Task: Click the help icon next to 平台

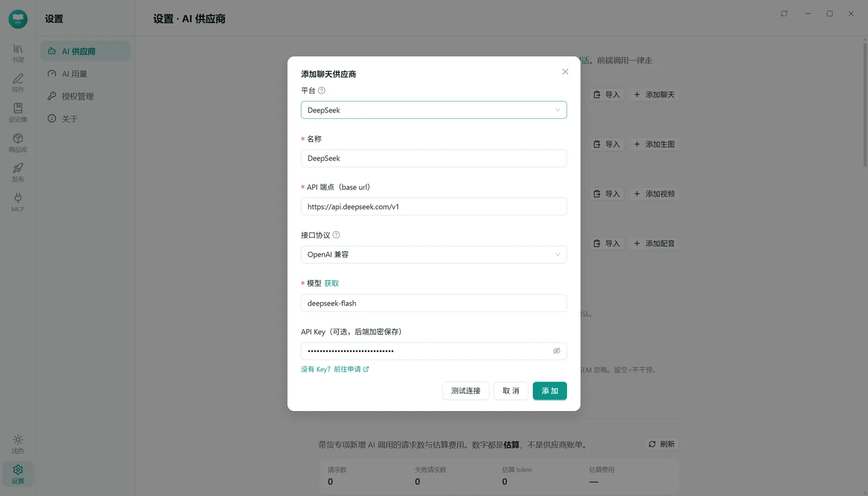Action: [322, 91]
